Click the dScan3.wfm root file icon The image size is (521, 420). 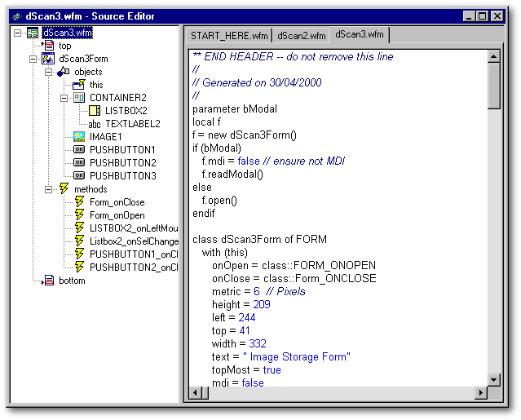pos(32,33)
